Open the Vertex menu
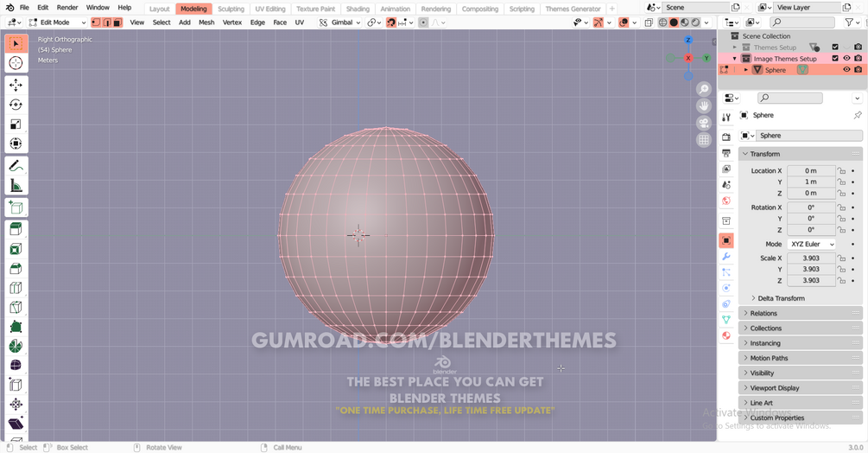Viewport: 868px width, 453px height. [x=232, y=22]
